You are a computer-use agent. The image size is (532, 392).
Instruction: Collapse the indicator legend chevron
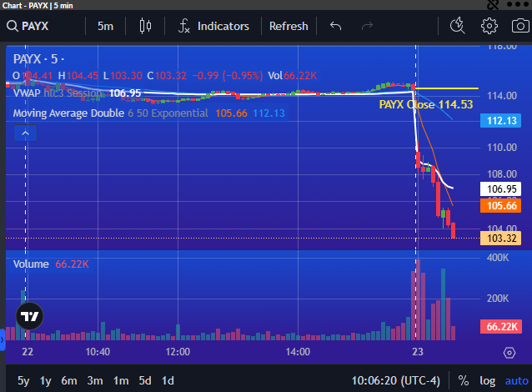(x=26, y=133)
